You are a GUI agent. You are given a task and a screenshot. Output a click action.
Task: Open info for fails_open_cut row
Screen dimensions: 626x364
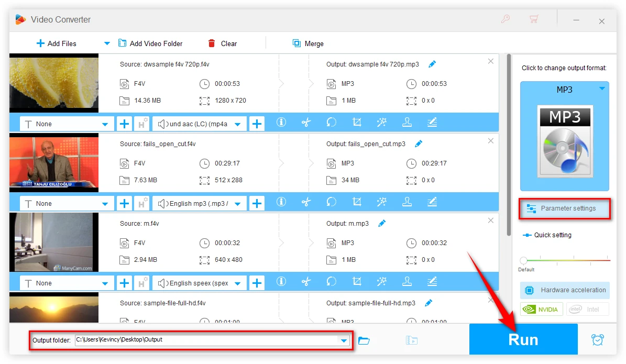(281, 202)
